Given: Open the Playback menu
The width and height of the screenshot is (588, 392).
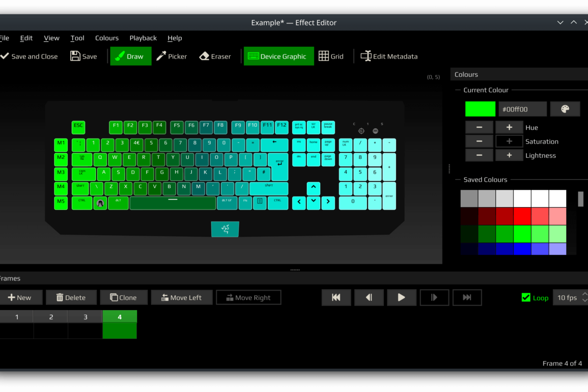Looking at the screenshot, I should (143, 38).
